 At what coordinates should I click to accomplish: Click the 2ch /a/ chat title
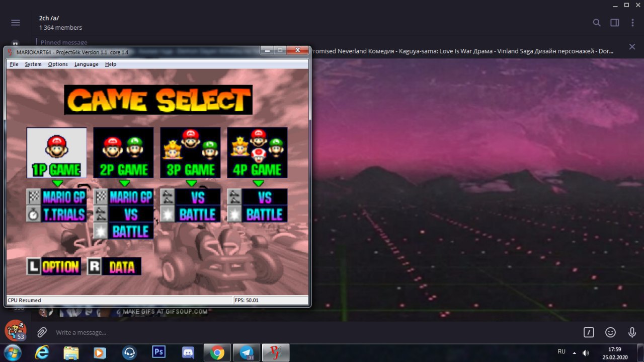[x=49, y=18]
